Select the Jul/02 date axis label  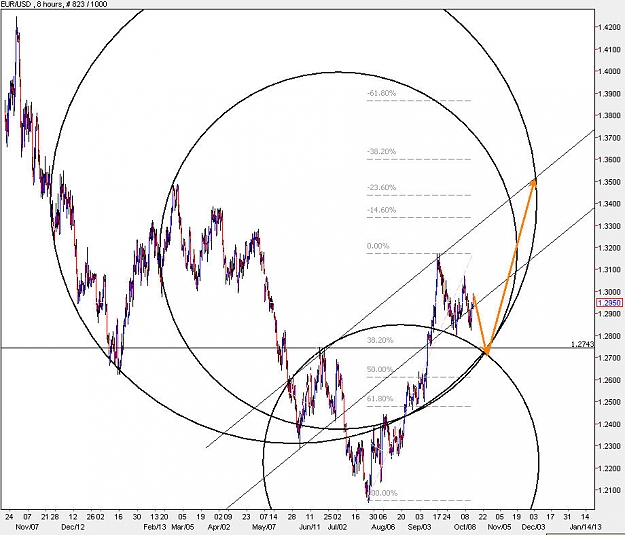point(339,527)
